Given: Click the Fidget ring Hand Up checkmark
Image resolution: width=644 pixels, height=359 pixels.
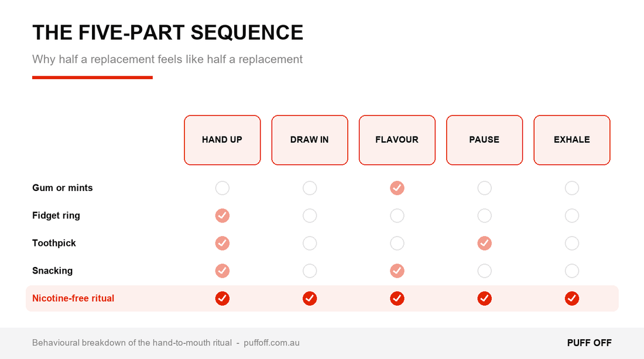Looking at the screenshot, I should 222,216.
